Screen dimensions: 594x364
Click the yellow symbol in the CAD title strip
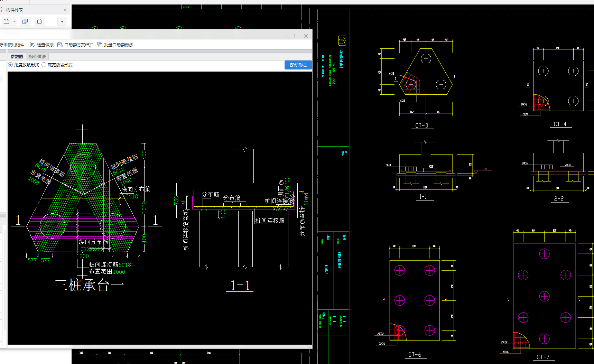(x=342, y=40)
